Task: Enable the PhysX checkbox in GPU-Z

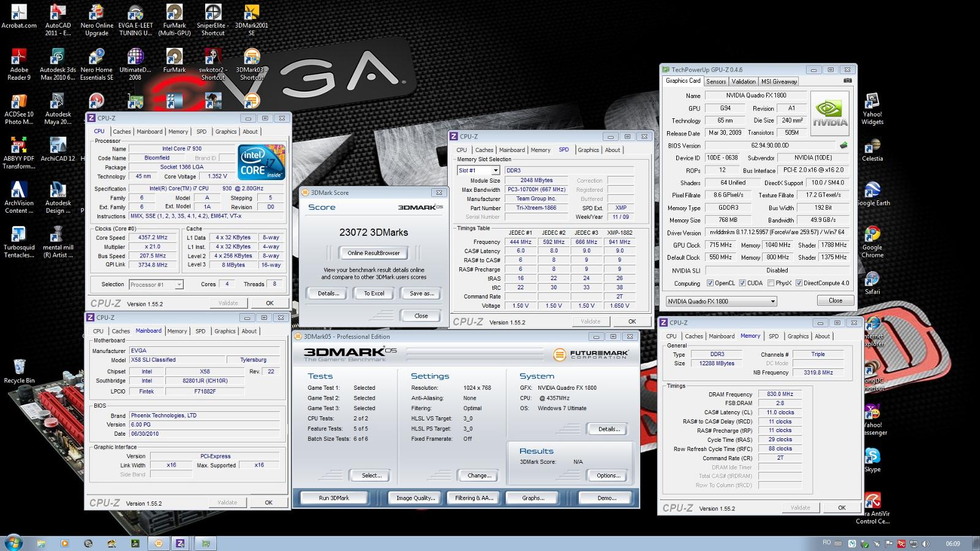Action: point(771,283)
